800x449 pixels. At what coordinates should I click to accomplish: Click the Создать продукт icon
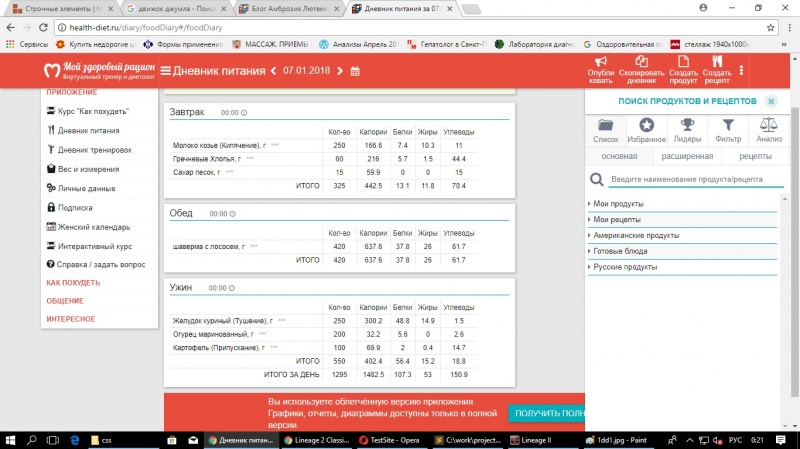point(684,62)
